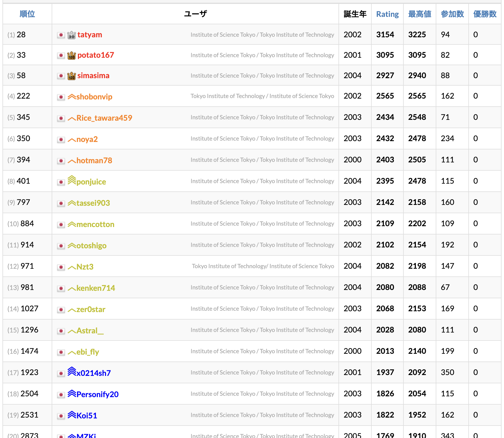
Task: Click the ユーザ column header
Action: 195,14
